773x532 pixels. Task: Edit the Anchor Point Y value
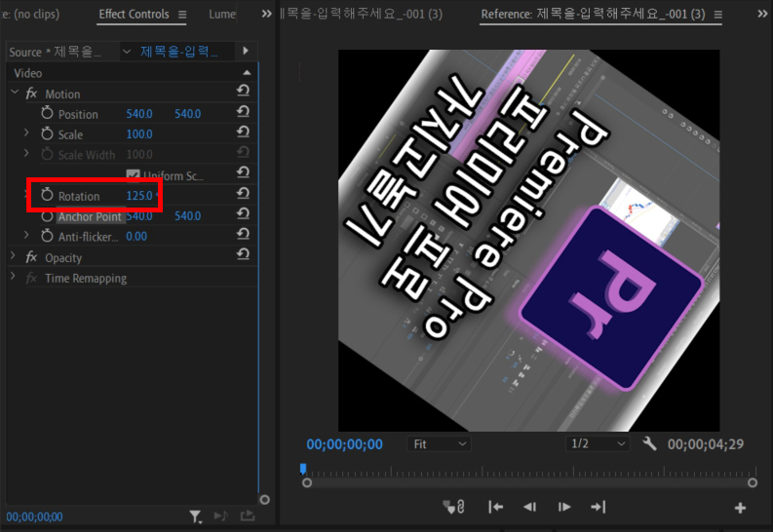[187, 215]
